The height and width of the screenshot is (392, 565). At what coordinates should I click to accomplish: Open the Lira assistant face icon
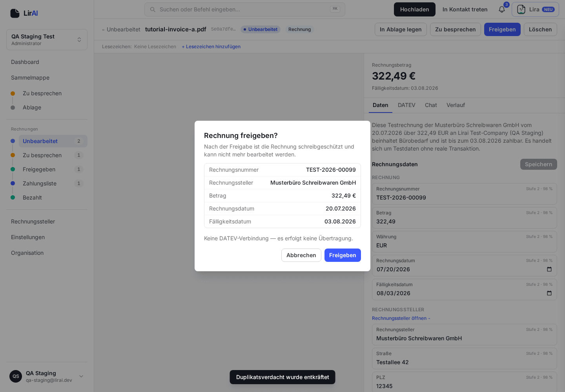coord(521,9)
